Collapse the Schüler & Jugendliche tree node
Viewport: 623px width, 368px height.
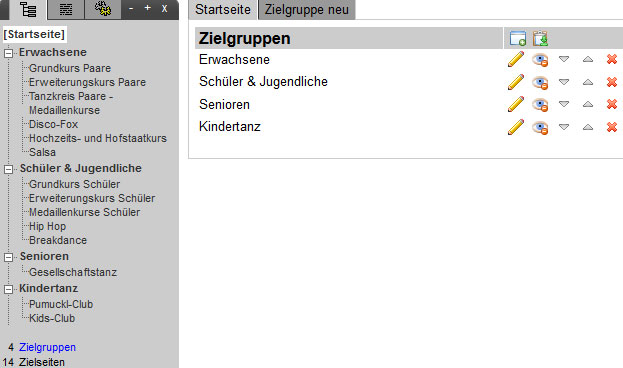(x=8, y=169)
